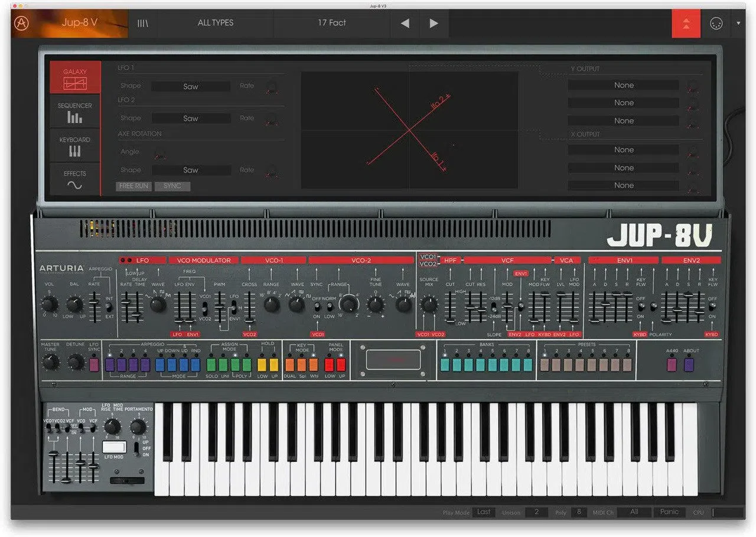The width and height of the screenshot is (756, 537).
Task: Click the galaxy SYNC button
Action: [x=172, y=186]
